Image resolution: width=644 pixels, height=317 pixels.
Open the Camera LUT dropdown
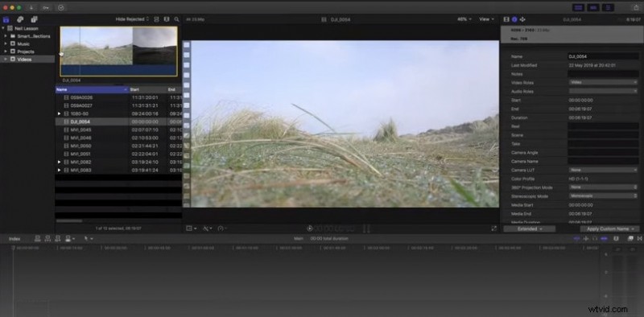(x=603, y=170)
